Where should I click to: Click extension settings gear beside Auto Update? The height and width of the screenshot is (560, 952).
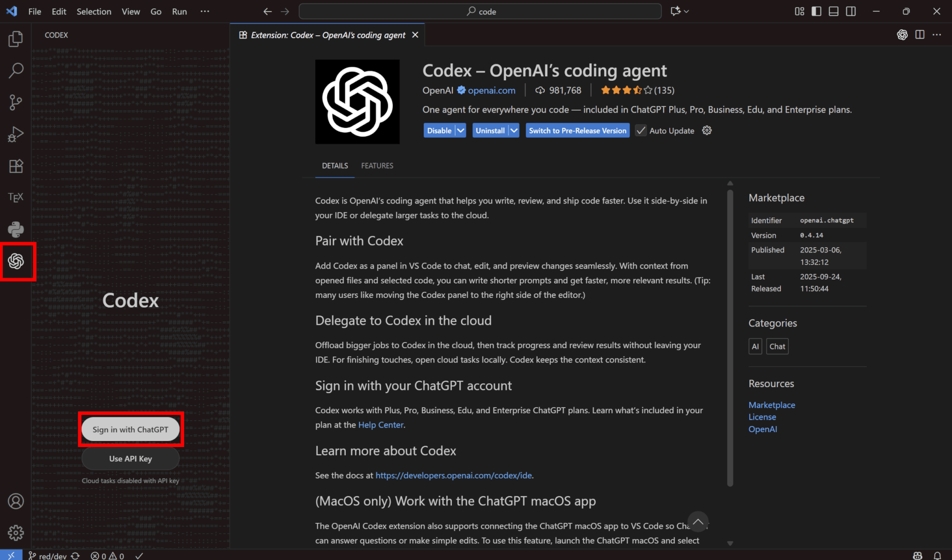707,131
